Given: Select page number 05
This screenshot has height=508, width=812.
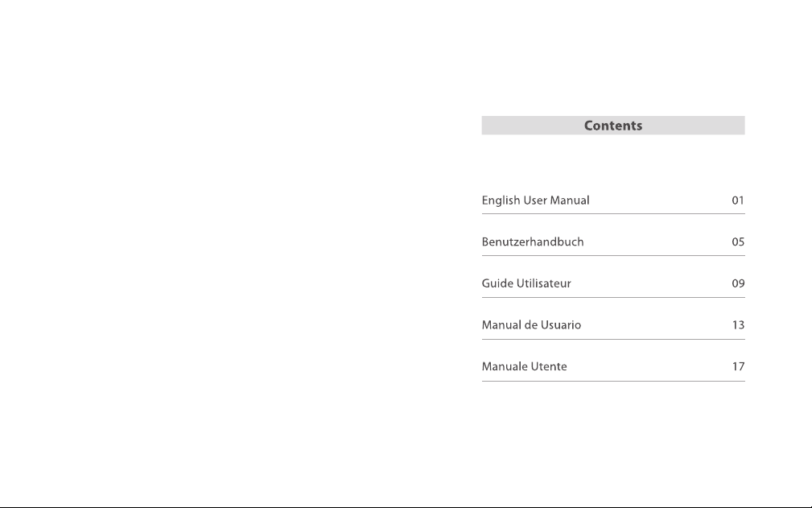Looking at the screenshot, I should 738,242.
